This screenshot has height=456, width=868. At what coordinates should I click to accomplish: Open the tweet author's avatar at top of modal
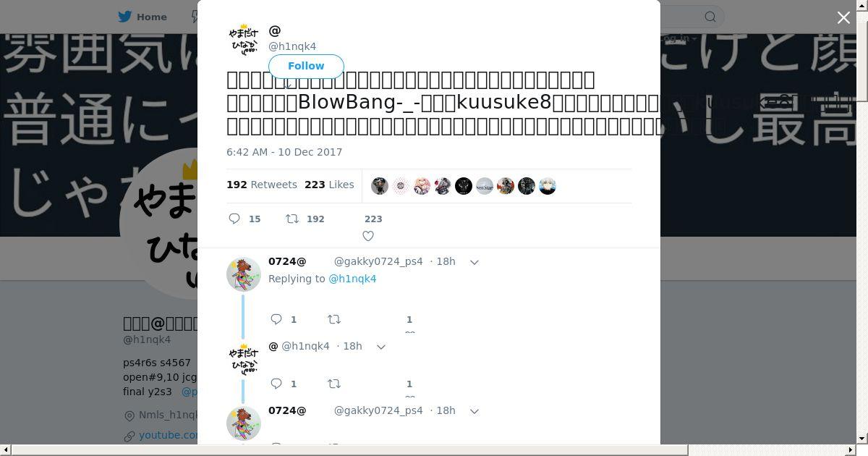tap(244, 40)
